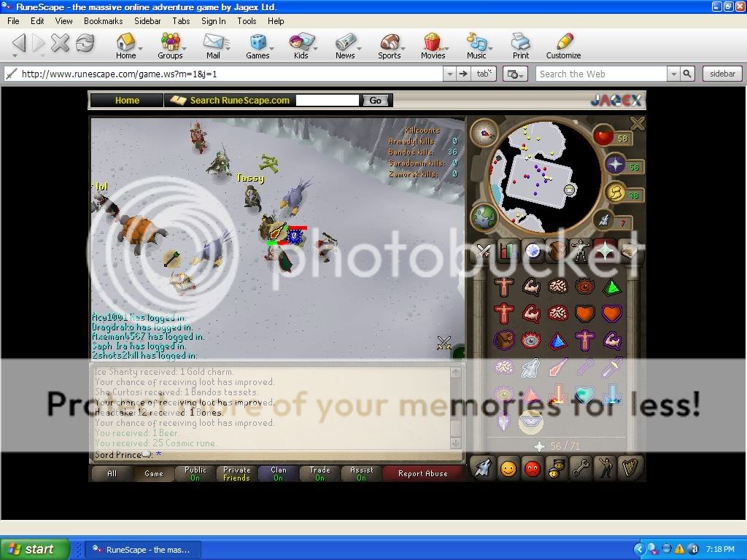The height and width of the screenshot is (560, 747).
Task: Toggle Private chat off
Action: 236,472
